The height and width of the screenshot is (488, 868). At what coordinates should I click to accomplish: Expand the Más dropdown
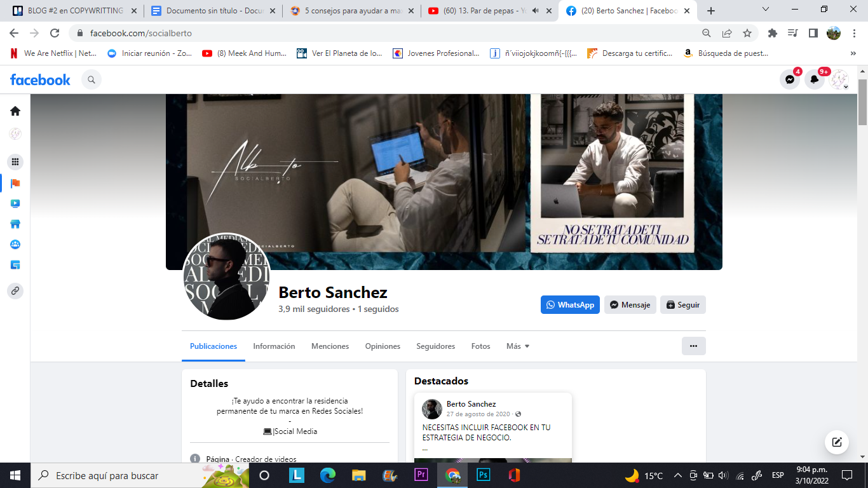point(518,346)
